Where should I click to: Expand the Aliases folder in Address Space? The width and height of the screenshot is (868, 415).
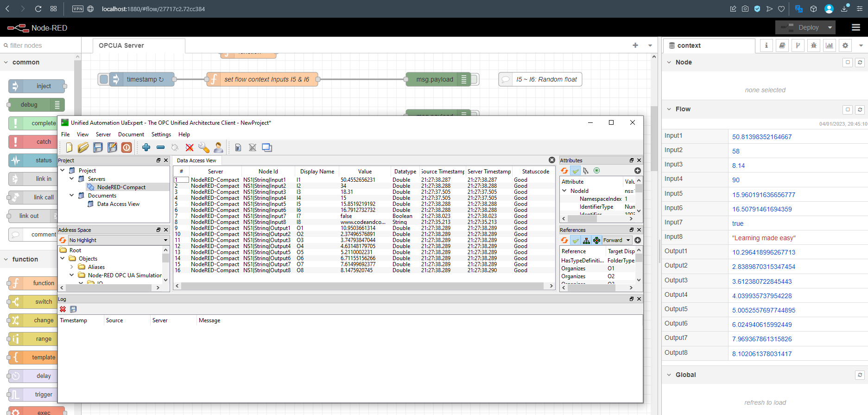point(72,267)
